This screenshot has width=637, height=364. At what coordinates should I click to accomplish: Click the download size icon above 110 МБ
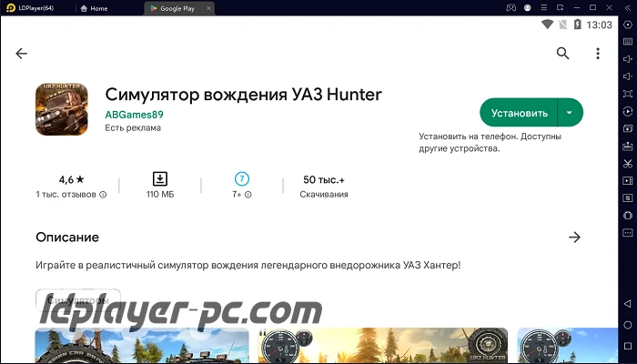tap(160, 179)
